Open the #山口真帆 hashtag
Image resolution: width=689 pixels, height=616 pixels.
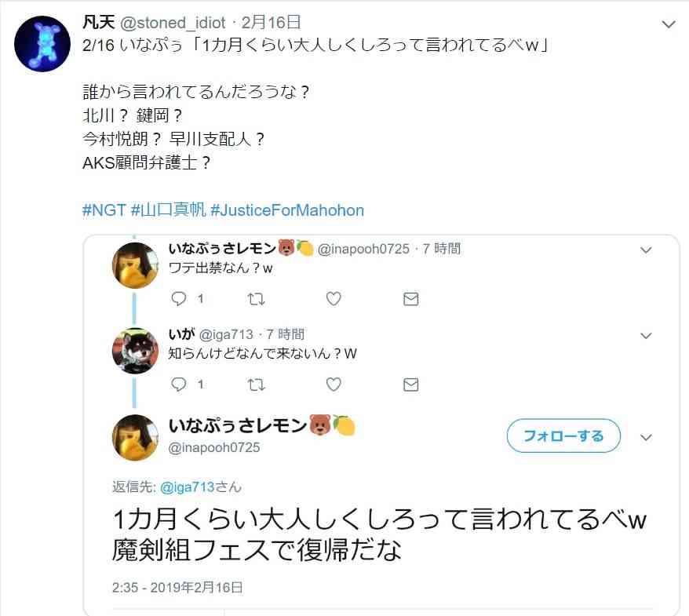coord(168,210)
